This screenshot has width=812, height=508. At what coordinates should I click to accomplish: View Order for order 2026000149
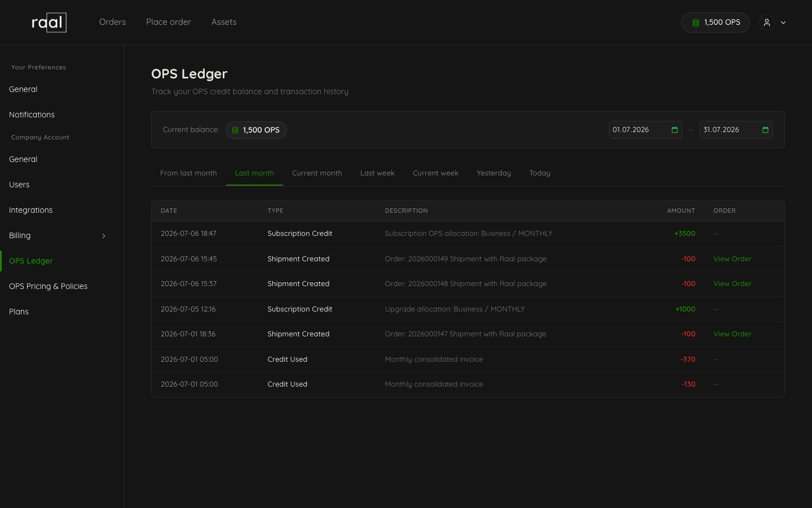[x=732, y=259]
